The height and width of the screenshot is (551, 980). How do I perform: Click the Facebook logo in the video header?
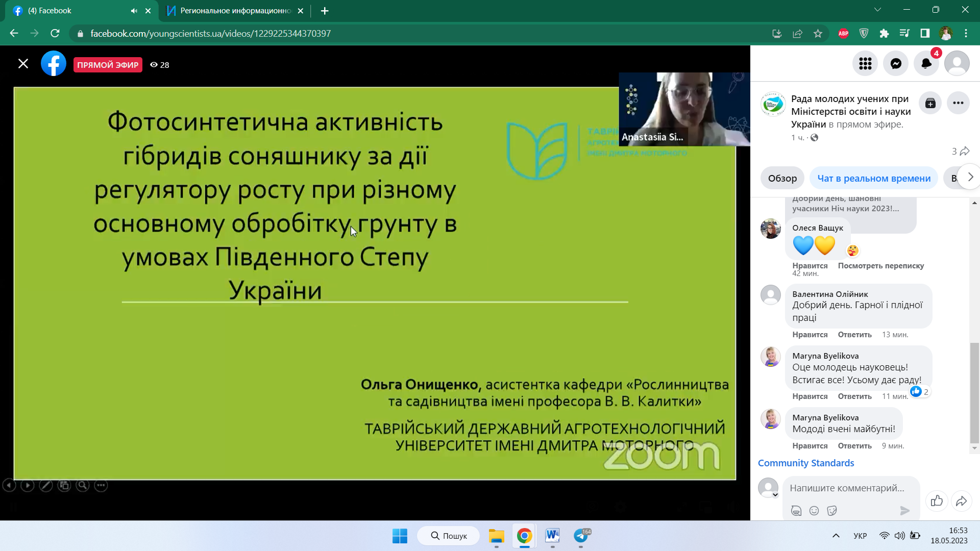click(54, 64)
